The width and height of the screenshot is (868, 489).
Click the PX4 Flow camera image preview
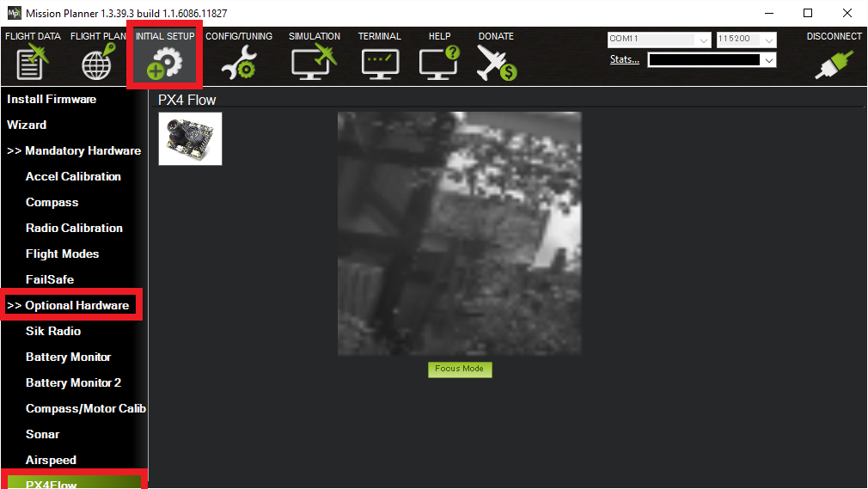(459, 233)
